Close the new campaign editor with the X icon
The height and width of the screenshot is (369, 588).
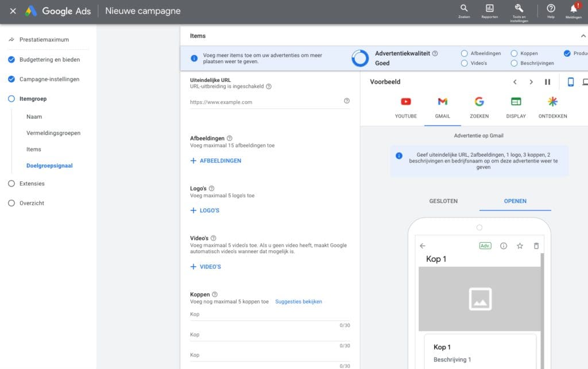(13, 11)
